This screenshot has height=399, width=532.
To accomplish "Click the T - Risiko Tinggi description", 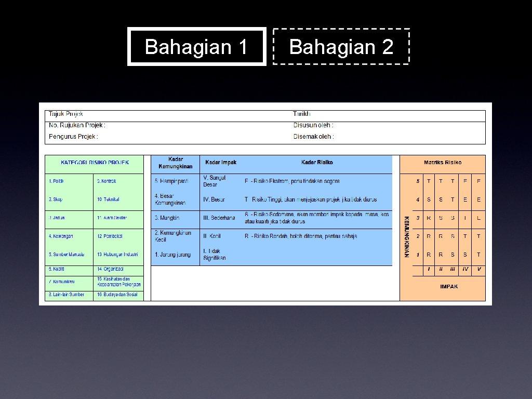I will click(x=311, y=199).
